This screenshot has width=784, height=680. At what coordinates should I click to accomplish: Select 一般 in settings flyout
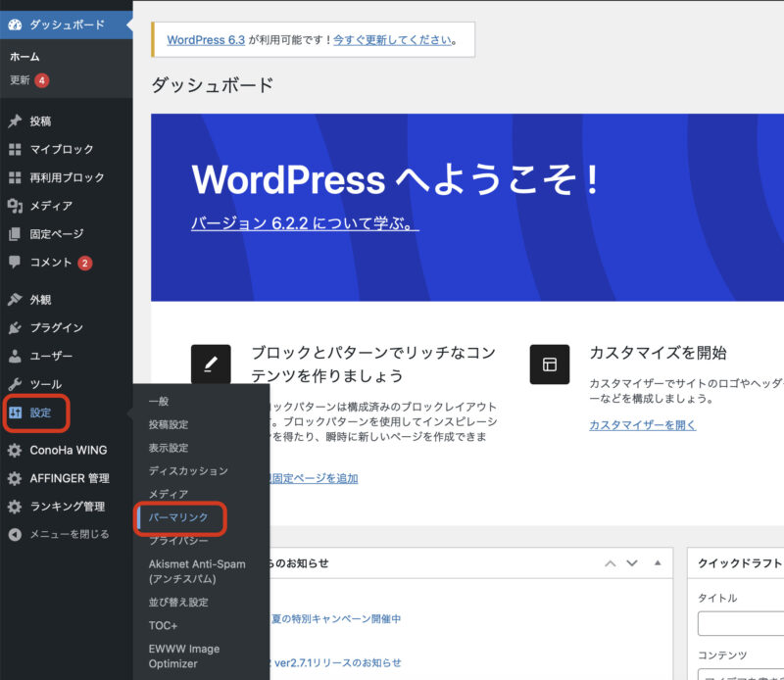pos(159,401)
